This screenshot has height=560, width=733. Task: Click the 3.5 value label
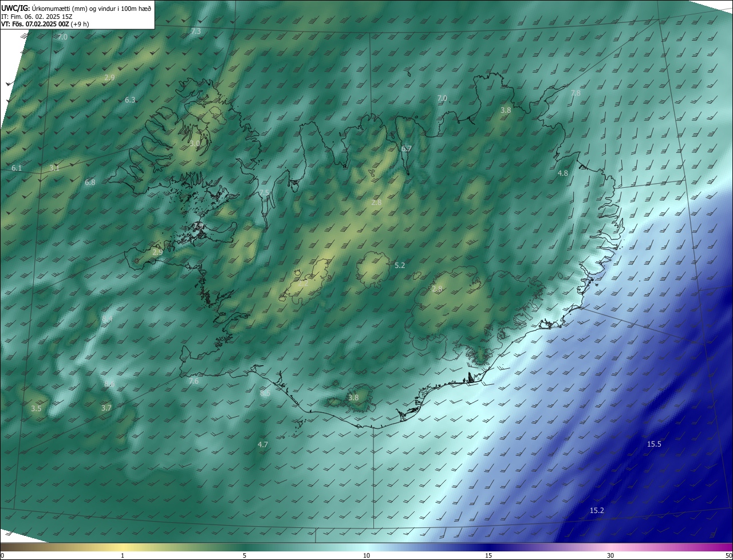tap(36, 408)
